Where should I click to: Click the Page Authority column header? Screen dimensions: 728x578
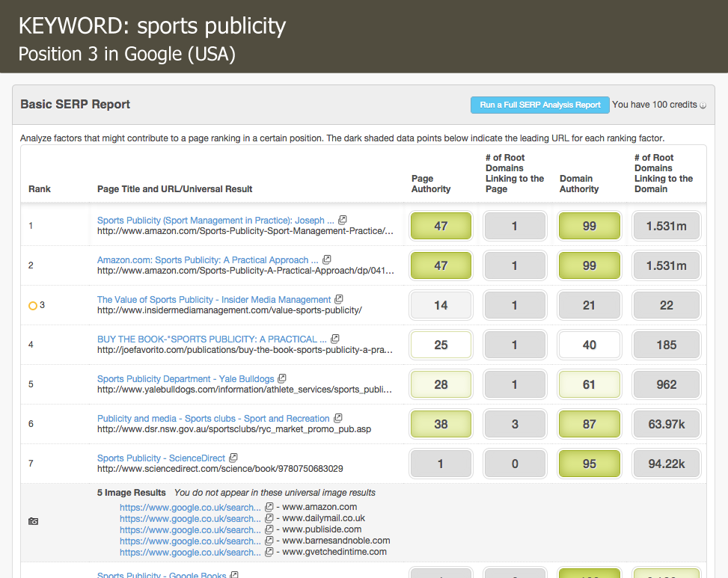(431, 184)
